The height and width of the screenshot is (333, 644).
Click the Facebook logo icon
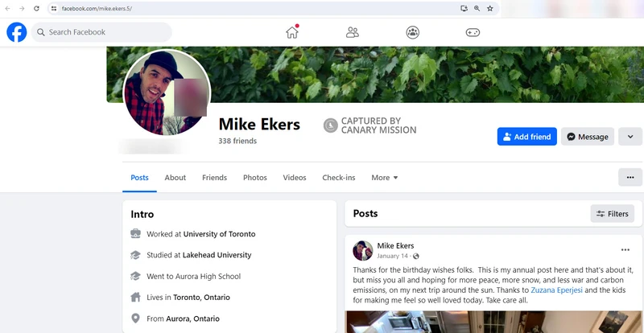point(17,32)
